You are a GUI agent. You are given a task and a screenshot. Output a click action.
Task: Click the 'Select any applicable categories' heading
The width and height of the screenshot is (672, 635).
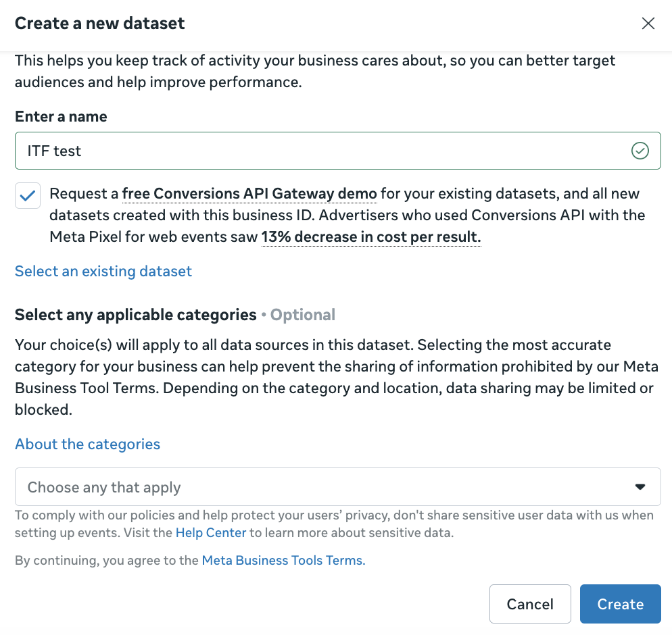click(135, 315)
